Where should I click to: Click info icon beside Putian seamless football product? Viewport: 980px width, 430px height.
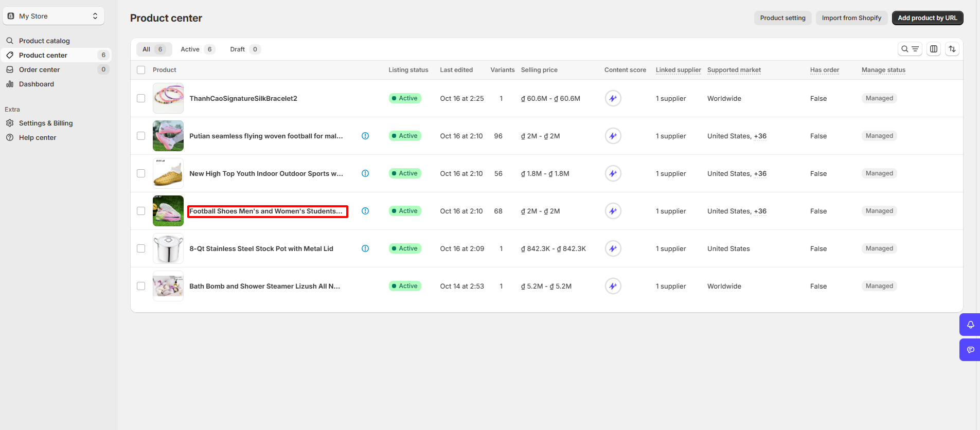pos(365,136)
